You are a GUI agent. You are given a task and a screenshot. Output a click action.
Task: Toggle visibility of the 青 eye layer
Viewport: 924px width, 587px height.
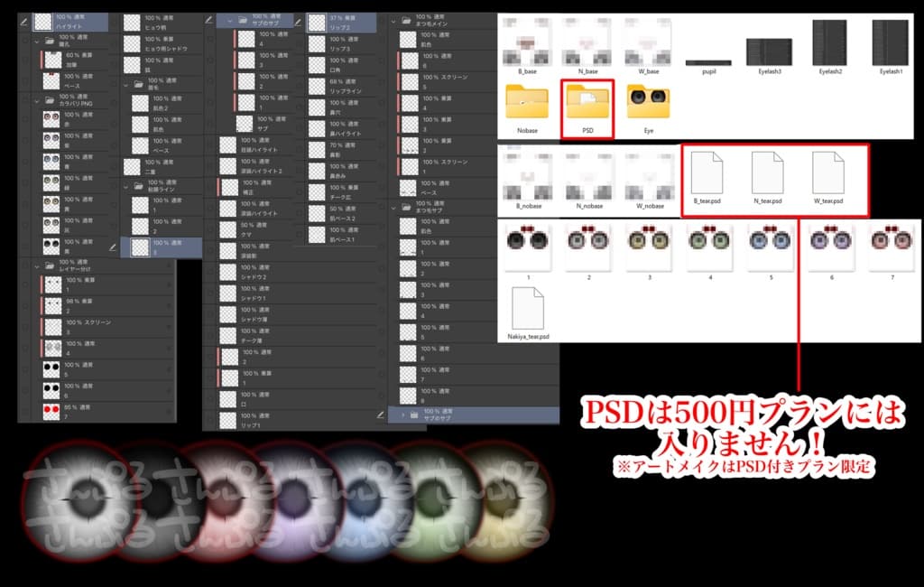tap(25, 162)
